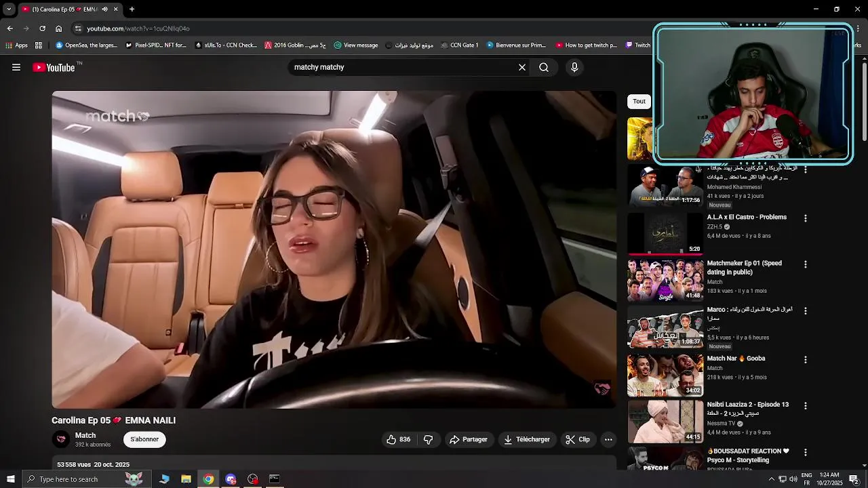This screenshot has width=868, height=488.
Task: Open menu for Match Nar Gooba video
Action: [x=806, y=359]
